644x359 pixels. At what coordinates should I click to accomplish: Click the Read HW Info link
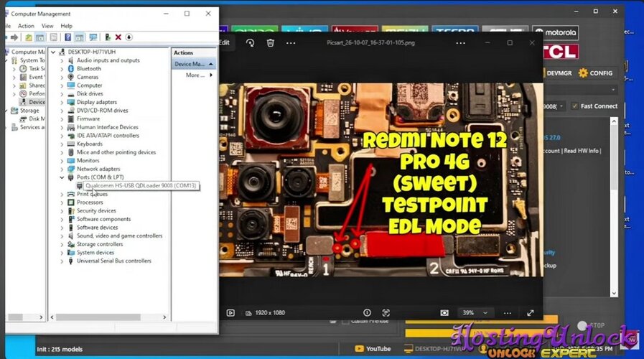click(581, 151)
